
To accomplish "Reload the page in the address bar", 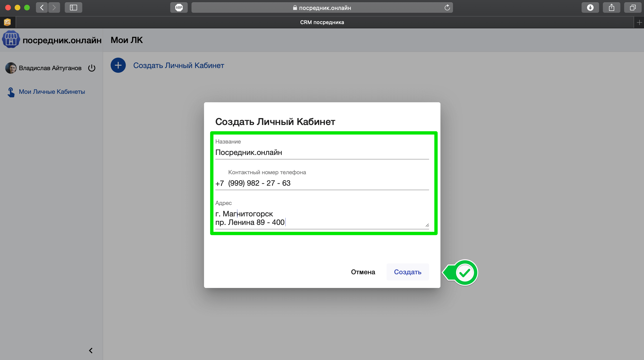I will (447, 8).
